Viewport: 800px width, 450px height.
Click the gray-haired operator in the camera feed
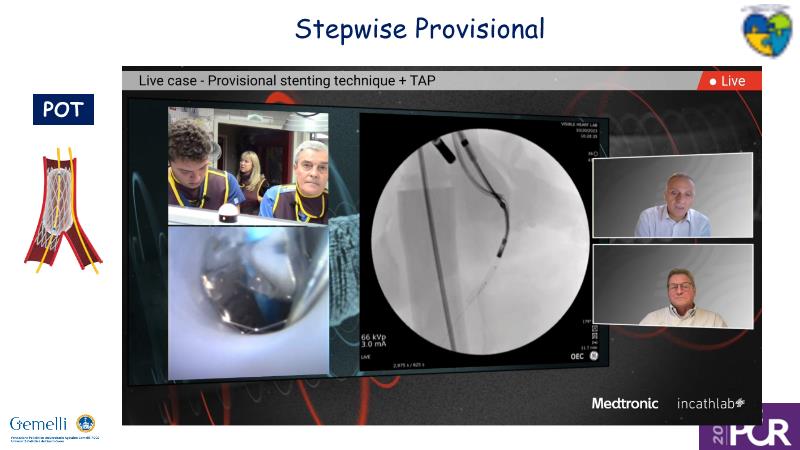309,173
